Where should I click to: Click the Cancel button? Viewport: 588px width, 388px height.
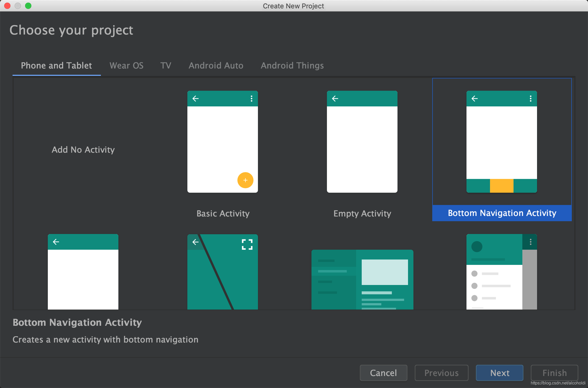[384, 373]
